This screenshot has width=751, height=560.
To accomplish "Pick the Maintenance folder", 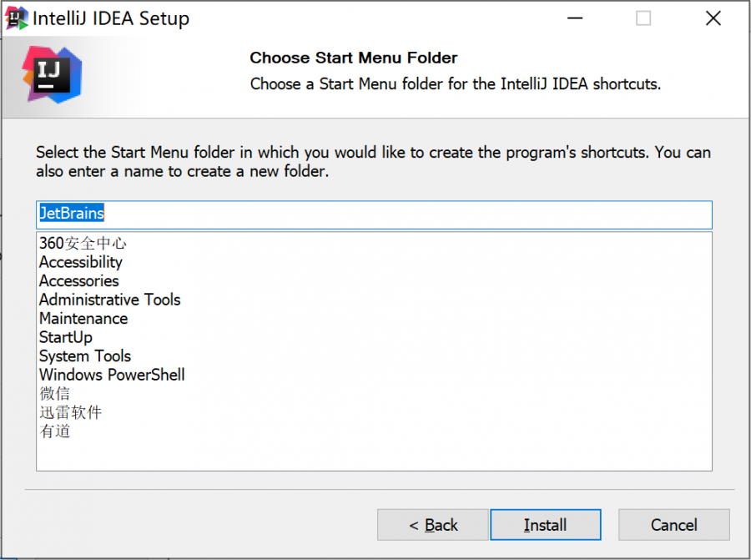I will [x=83, y=319].
